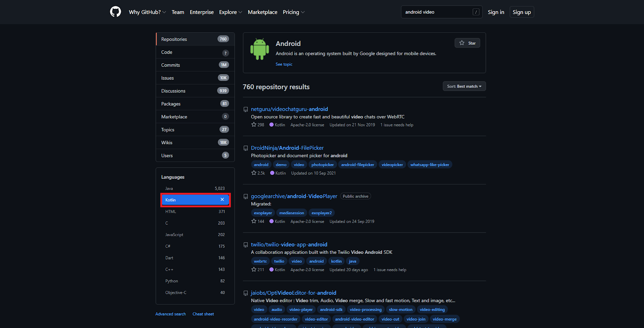The height and width of the screenshot is (328, 644).
Task: Click the star icon beside 298 count
Action: point(254,125)
